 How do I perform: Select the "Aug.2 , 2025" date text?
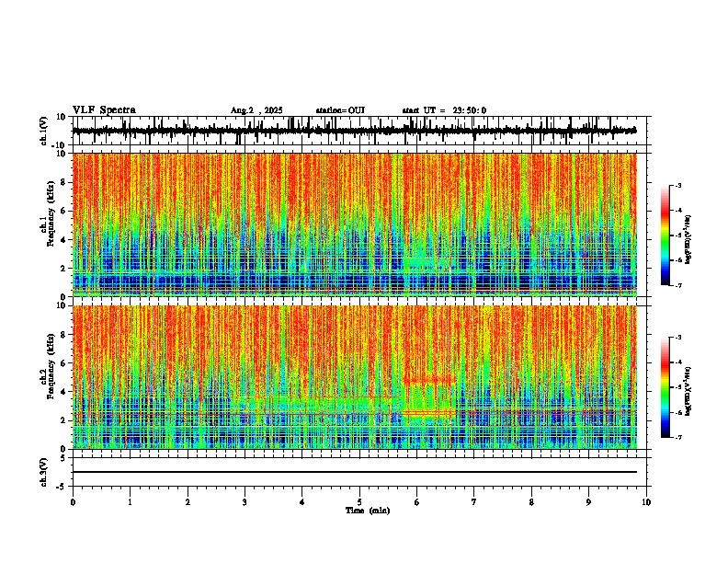click(256, 110)
